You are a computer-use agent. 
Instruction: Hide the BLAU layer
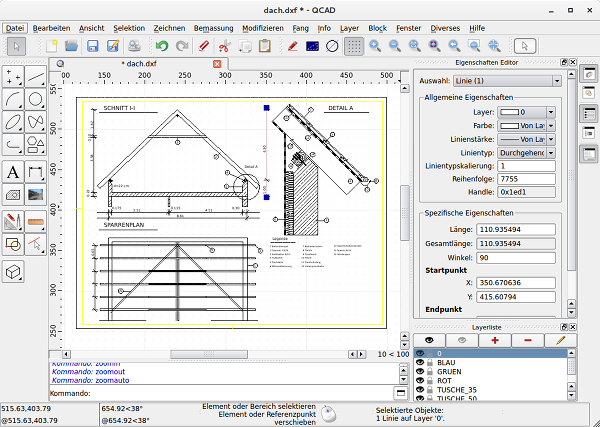point(420,361)
